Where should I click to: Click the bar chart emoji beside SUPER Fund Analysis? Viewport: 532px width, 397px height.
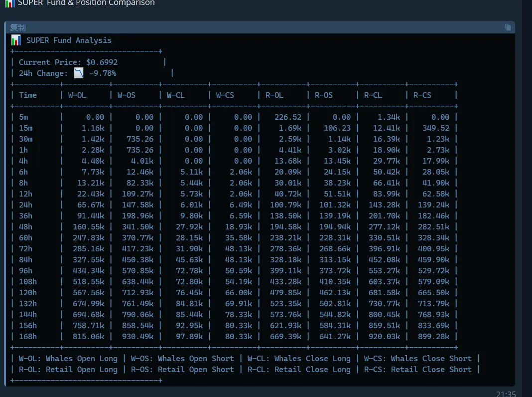(x=16, y=40)
